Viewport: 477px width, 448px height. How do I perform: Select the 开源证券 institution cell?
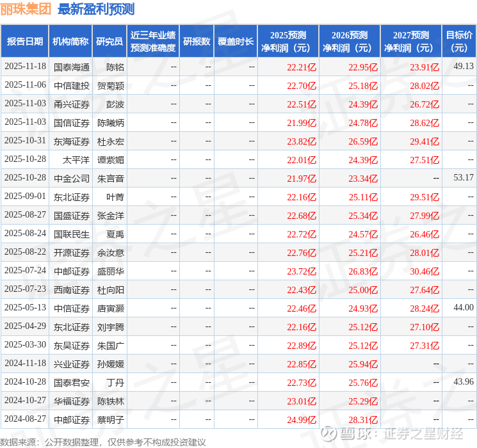coord(72,253)
